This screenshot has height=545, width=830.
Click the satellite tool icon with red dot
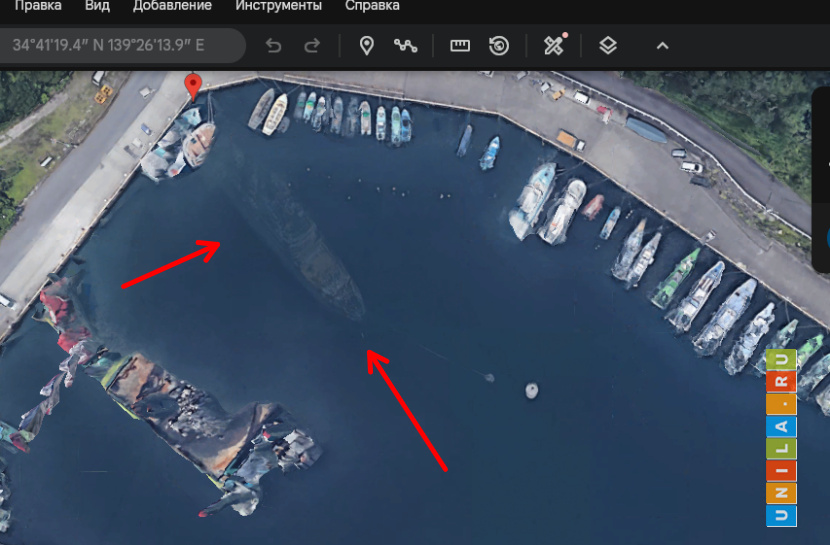[554, 46]
